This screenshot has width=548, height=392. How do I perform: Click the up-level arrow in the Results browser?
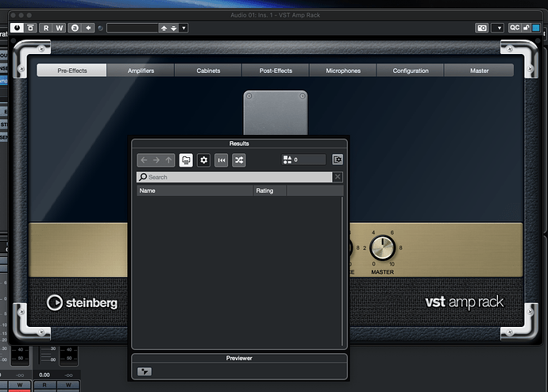169,160
